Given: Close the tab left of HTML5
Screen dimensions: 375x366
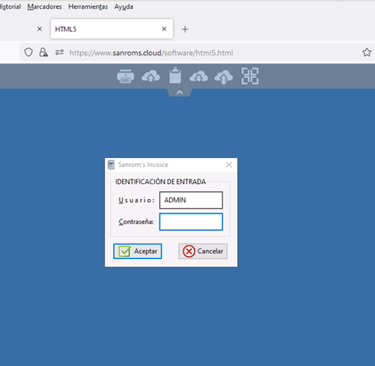Looking at the screenshot, I should pyautogui.click(x=39, y=29).
